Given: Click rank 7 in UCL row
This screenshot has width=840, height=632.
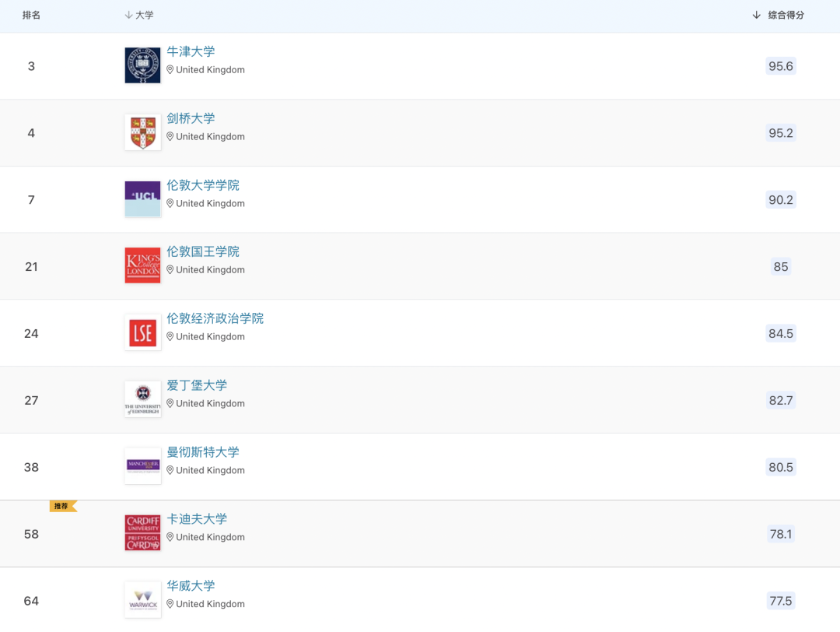Looking at the screenshot, I should [31, 200].
